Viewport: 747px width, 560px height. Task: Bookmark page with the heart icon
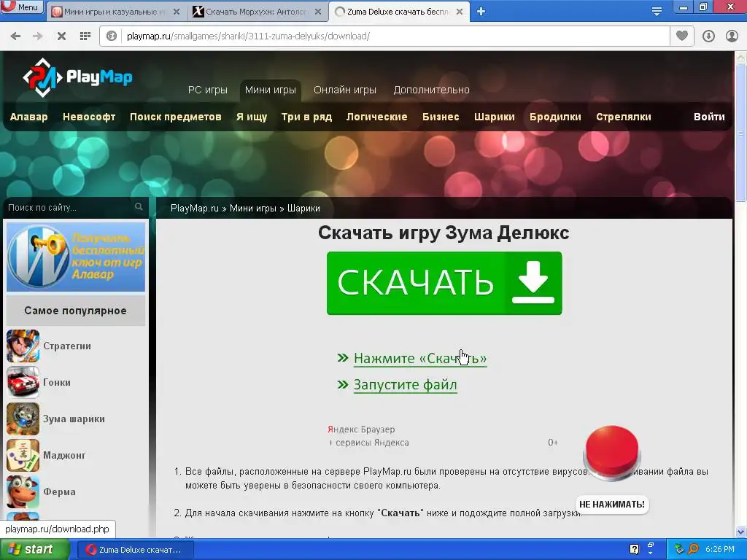(x=682, y=36)
